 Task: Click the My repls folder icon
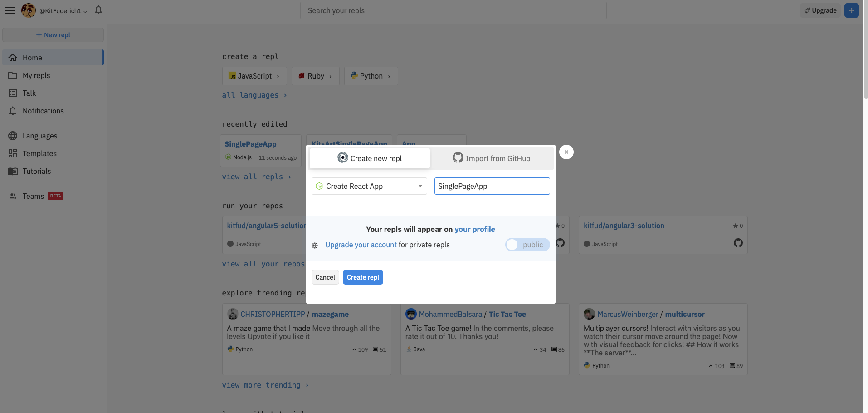pyautogui.click(x=13, y=75)
